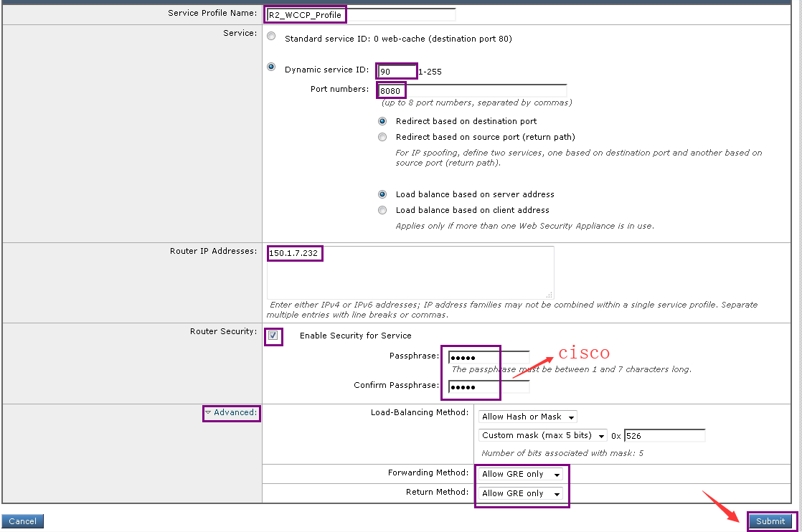The height and width of the screenshot is (532, 802).
Task: Select Load balance based on server address
Action: 382,194
